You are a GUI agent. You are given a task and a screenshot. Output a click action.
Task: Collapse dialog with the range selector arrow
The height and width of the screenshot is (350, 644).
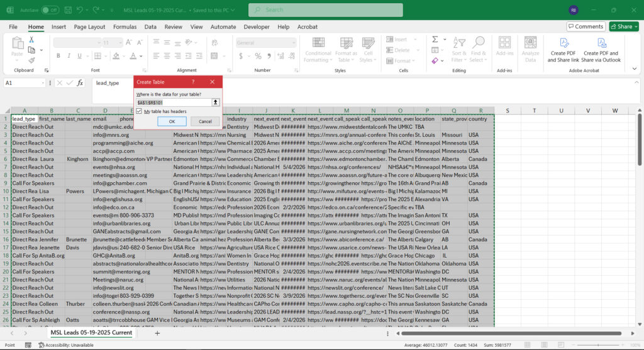click(215, 102)
